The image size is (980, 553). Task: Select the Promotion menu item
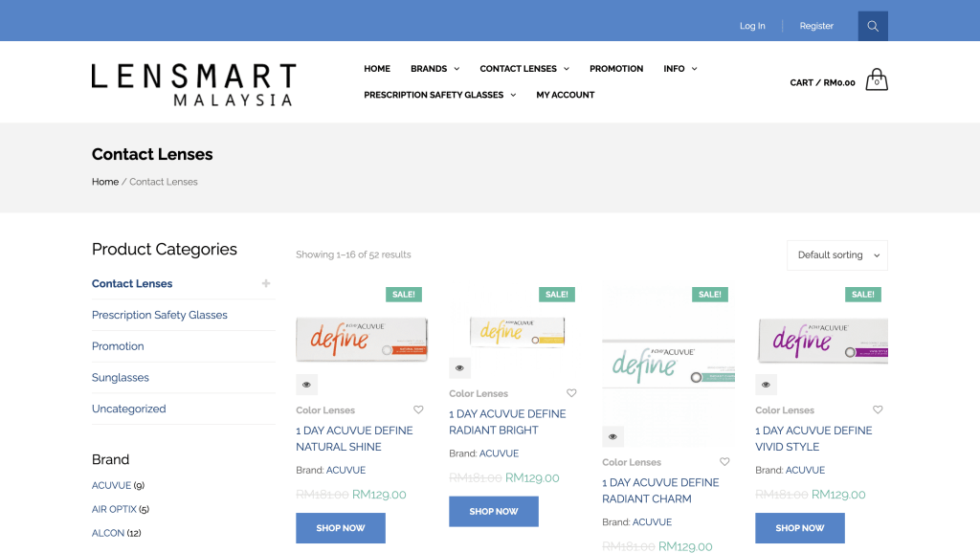tap(615, 69)
